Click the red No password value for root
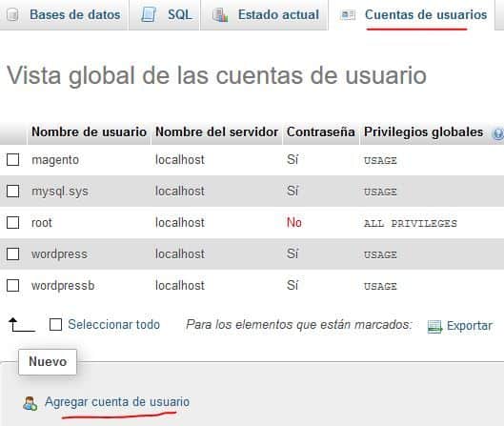The height and width of the screenshot is (426, 504). coord(294,222)
